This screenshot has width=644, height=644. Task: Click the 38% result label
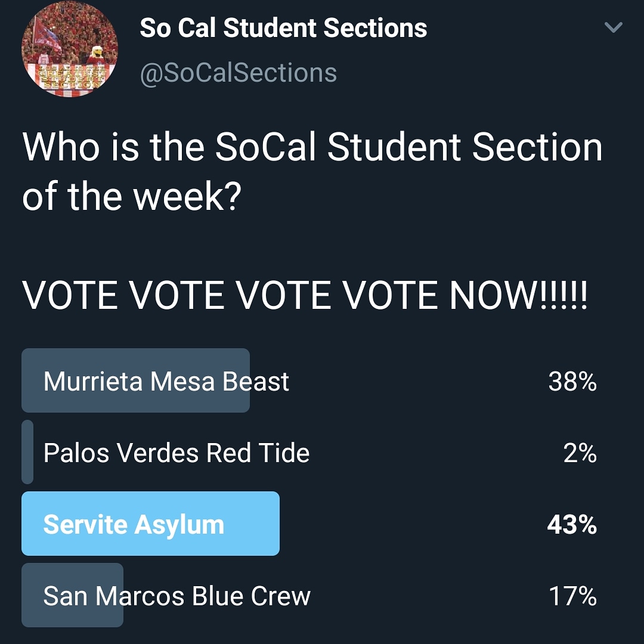(573, 382)
